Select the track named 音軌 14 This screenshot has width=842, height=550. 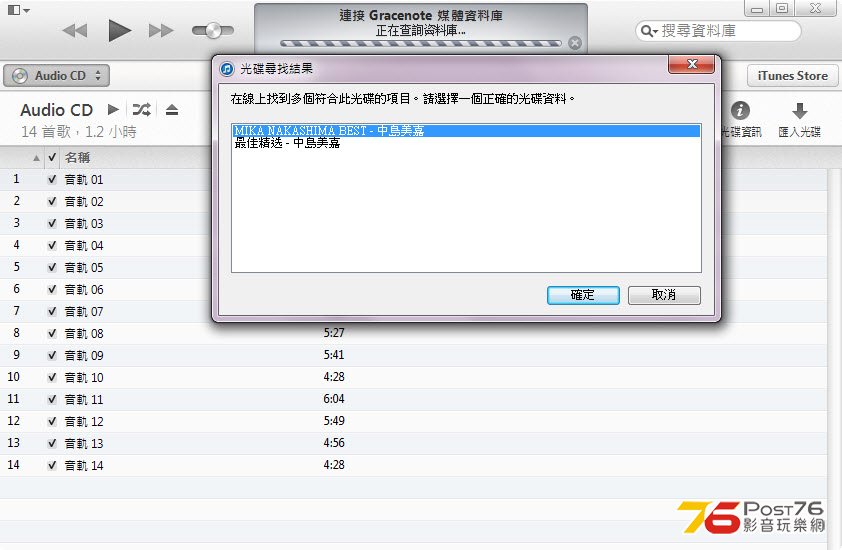84,466
